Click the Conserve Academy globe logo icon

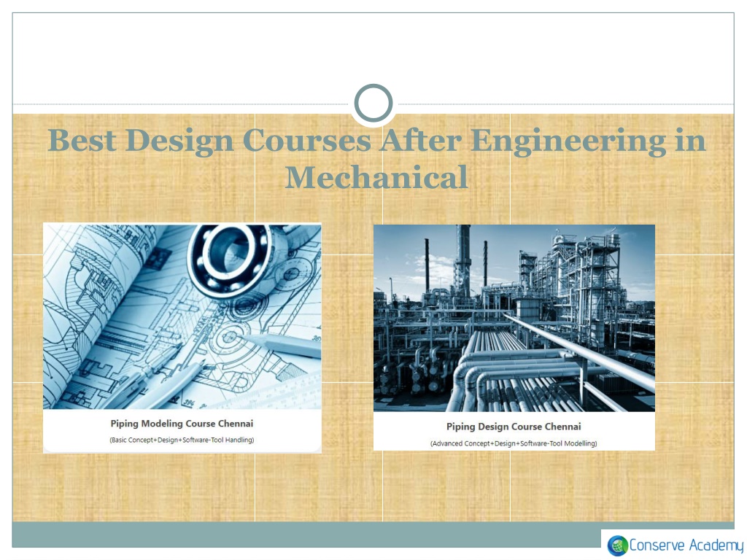[618, 545]
